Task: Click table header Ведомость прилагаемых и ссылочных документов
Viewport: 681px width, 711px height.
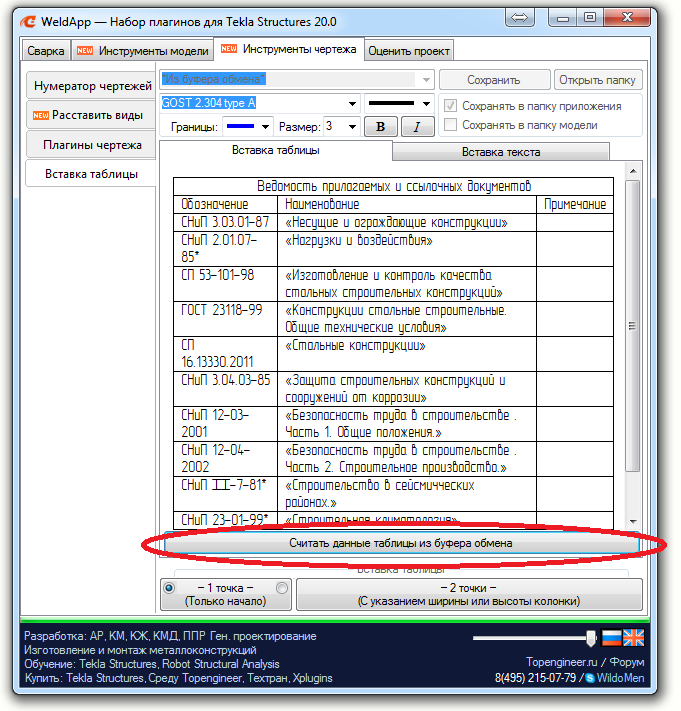Action: (394, 186)
